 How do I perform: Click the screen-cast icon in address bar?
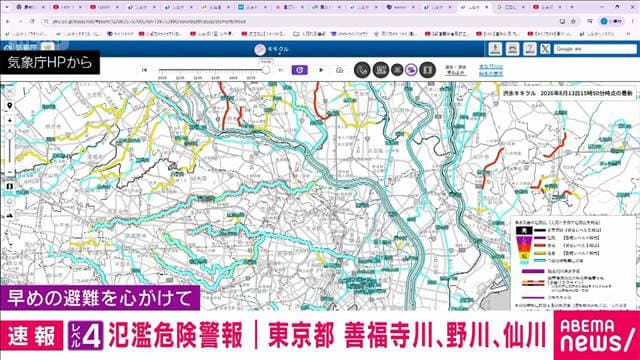pos(562,21)
